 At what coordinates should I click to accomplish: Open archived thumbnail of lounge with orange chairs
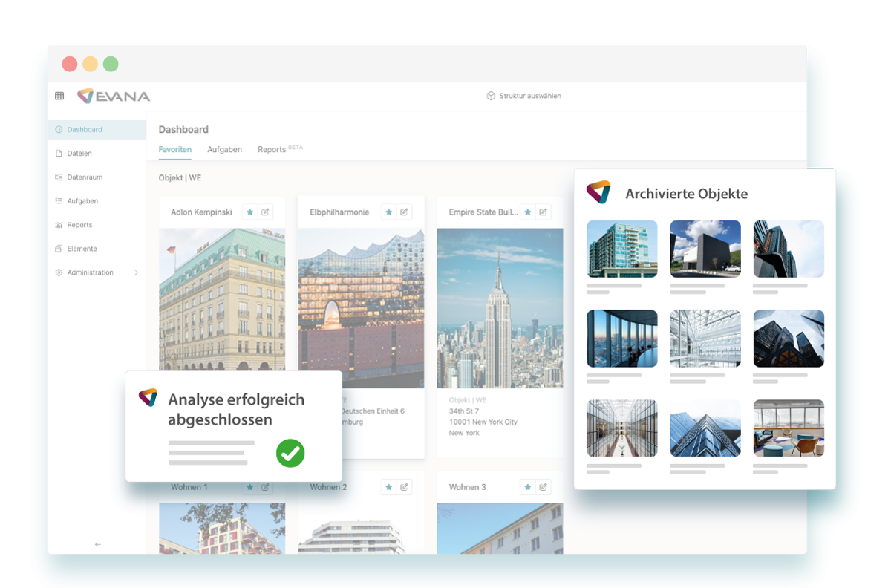point(789,428)
